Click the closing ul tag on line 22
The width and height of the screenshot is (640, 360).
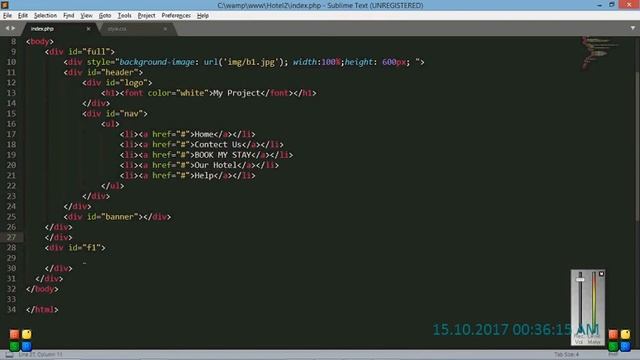[x=112, y=186]
